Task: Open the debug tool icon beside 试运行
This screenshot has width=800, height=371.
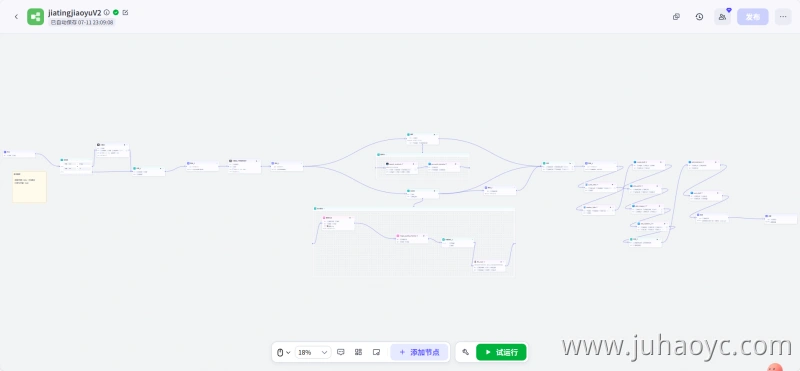Action: click(465, 352)
